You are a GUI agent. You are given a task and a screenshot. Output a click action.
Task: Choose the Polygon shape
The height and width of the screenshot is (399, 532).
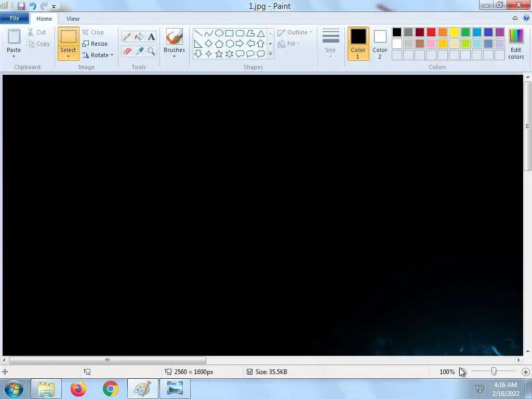(x=250, y=33)
